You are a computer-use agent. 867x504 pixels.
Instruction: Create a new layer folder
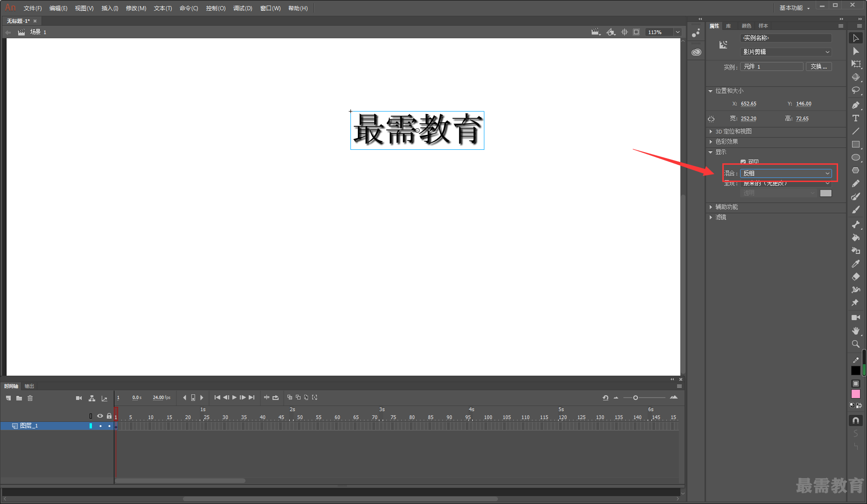pos(19,398)
